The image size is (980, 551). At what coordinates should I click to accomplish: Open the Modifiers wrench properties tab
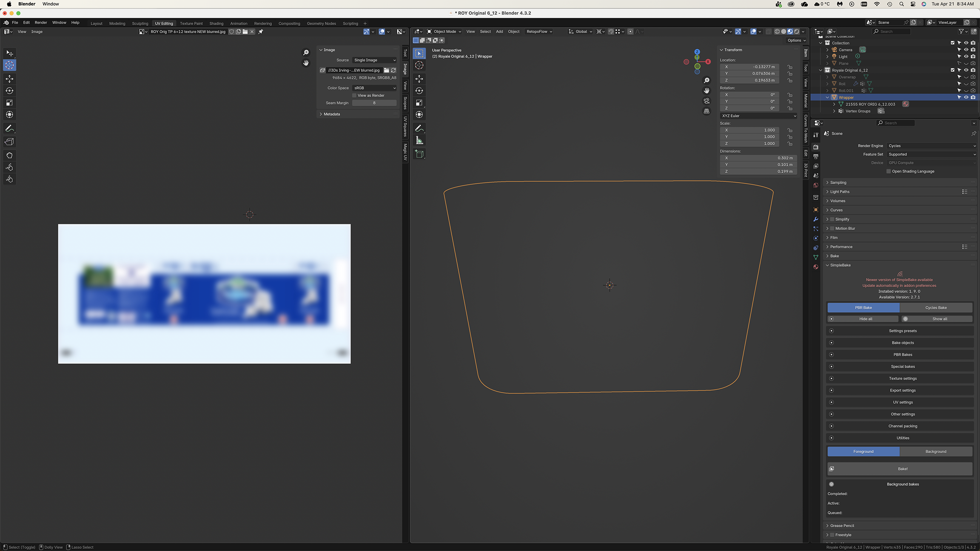(815, 219)
